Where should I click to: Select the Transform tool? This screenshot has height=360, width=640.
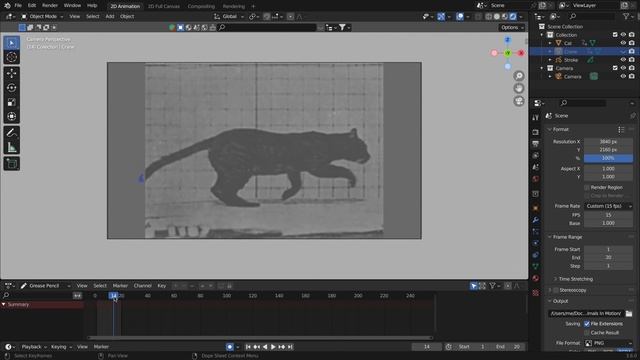pyautogui.click(x=11, y=116)
